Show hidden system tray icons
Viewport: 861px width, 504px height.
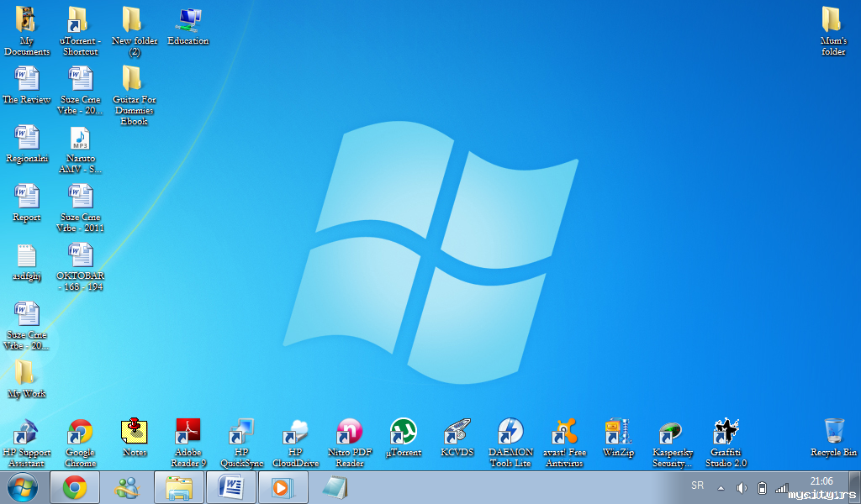(x=721, y=488)
